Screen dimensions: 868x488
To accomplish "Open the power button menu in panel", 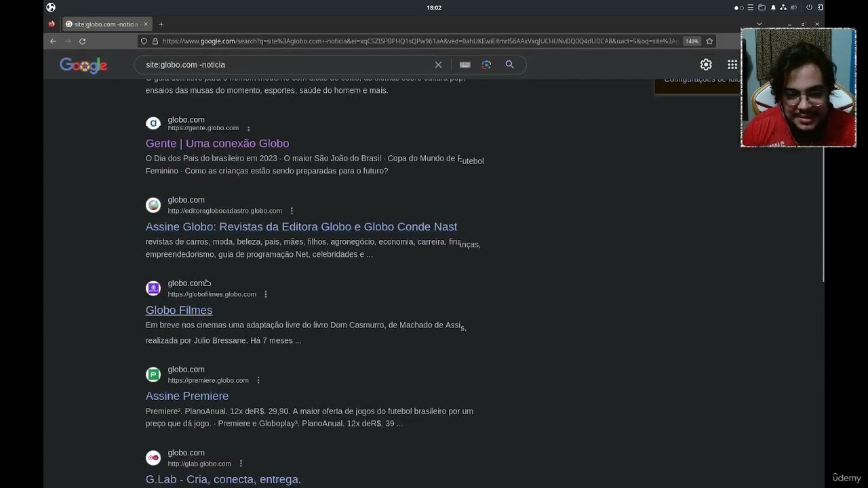I will click(809, 7).
